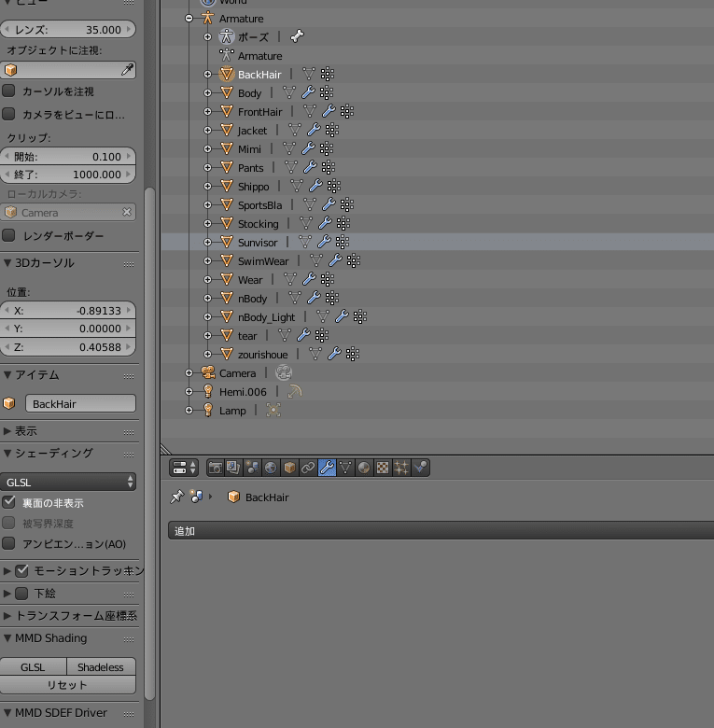Clear the local camera field with X

pos(127,212)
